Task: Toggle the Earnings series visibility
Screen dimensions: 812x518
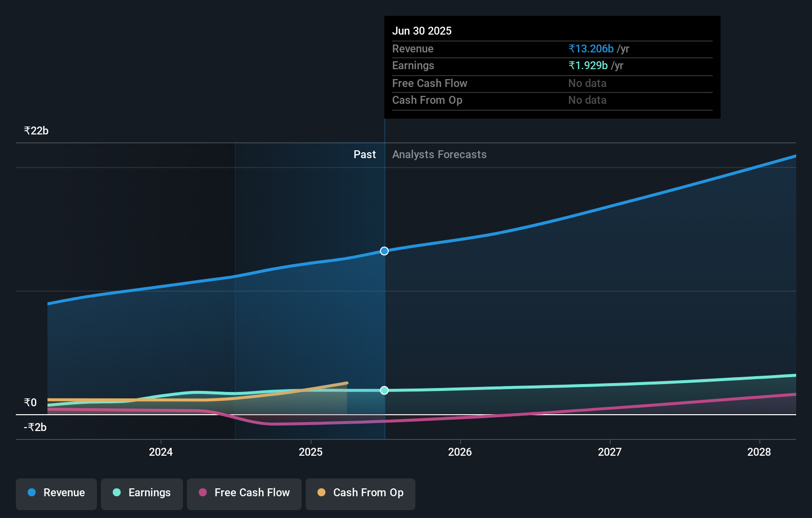Action: click(142, 493)
